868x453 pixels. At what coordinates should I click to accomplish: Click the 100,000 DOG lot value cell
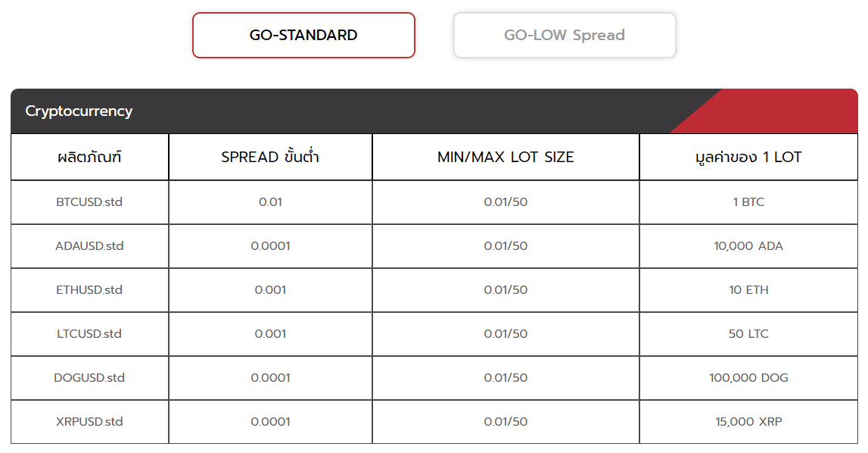[748, 378]
